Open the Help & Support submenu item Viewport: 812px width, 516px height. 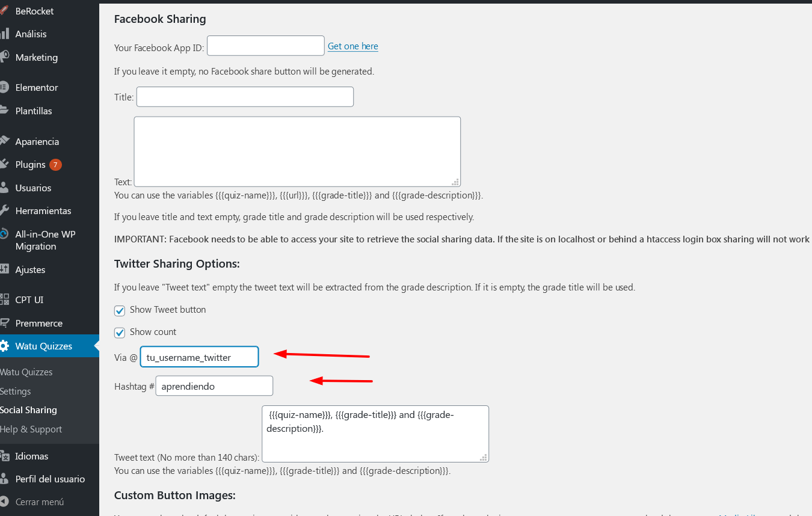pyautogui.click(x=31, y=429)
